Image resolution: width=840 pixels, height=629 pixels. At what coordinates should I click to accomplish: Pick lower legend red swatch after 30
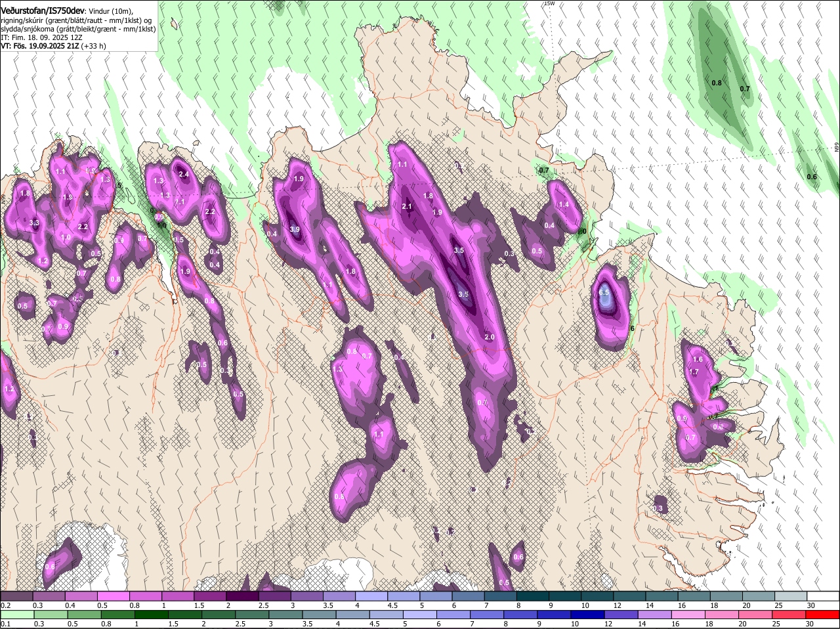click(823, 615)
